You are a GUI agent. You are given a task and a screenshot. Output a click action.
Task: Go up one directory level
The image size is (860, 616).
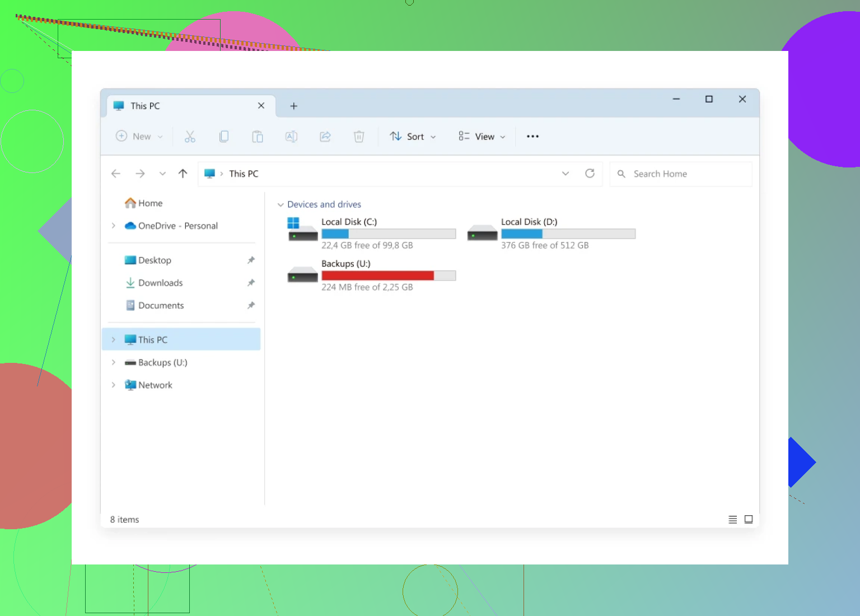tap(183, 174)
